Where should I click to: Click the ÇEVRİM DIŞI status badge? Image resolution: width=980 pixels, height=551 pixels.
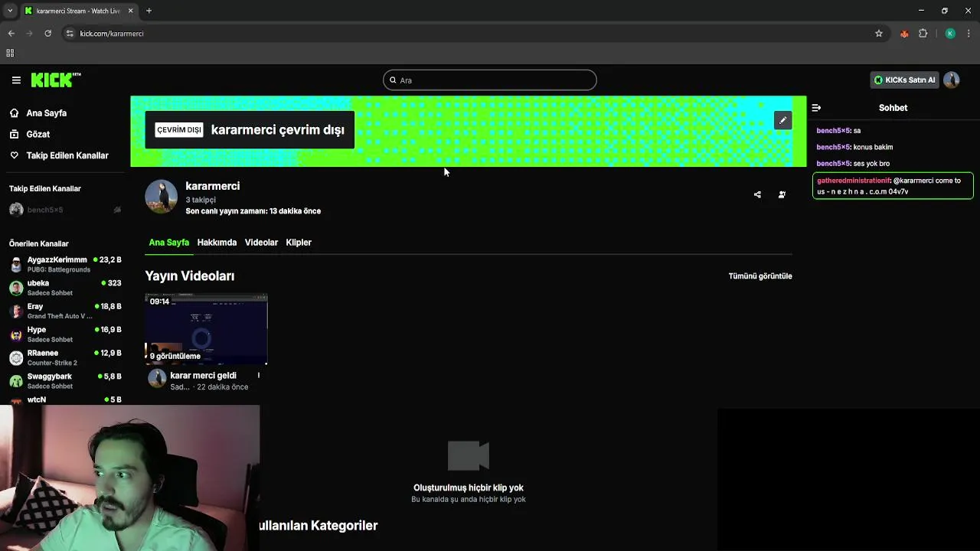[x=179, y=130]
